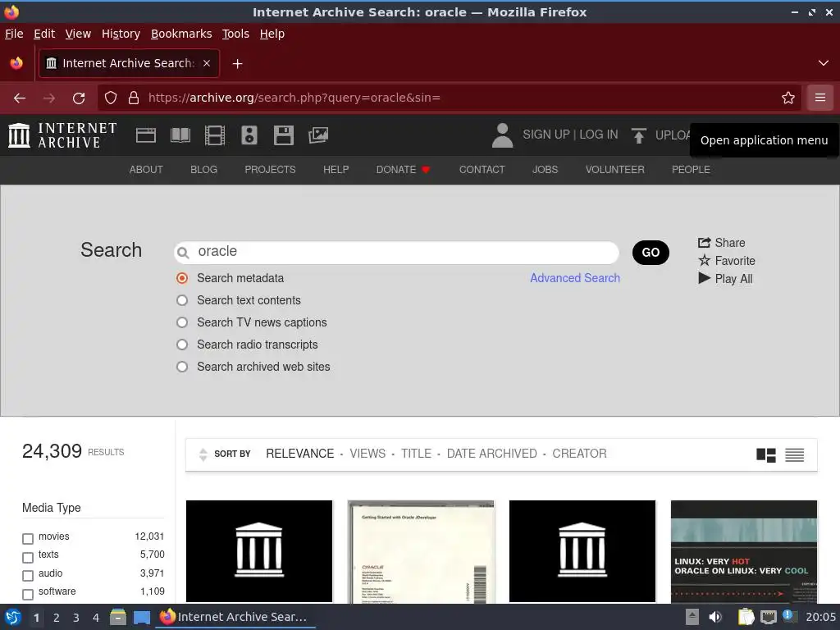Viewport: 840px width, 630px height.
Task: Open the Video film-strip icon
Action: pos(215,135)
